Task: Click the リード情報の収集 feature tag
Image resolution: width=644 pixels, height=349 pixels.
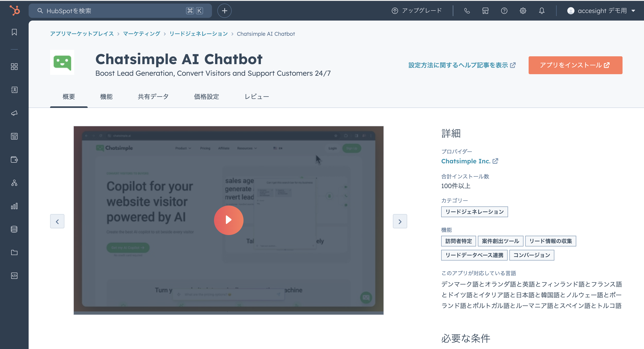Action: tap(551, 241)
